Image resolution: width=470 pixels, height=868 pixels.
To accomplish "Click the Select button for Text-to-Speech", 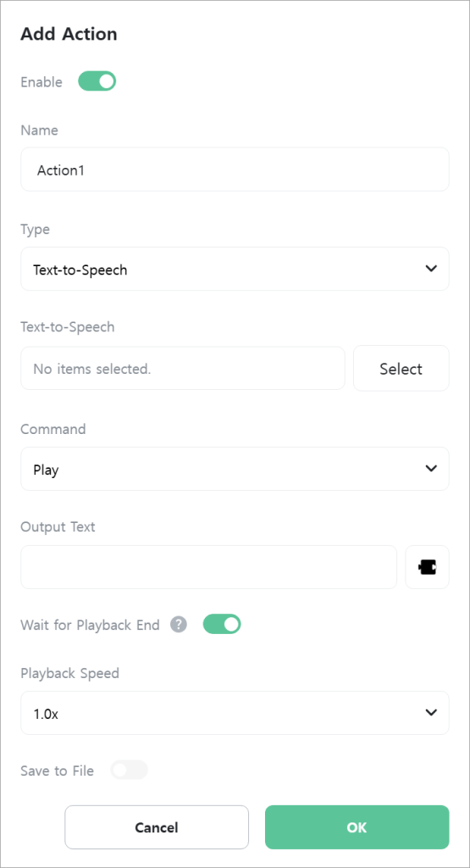I will (x=401, y=369).
